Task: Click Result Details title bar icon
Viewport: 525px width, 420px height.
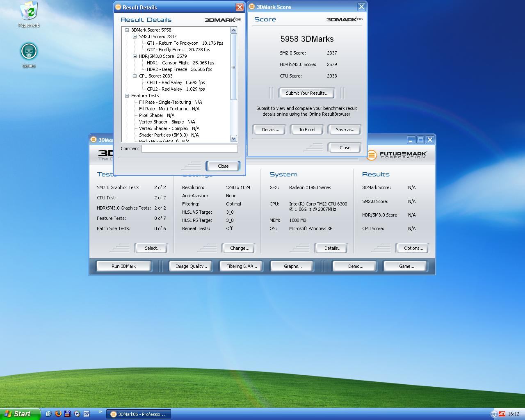Action: 118,7
